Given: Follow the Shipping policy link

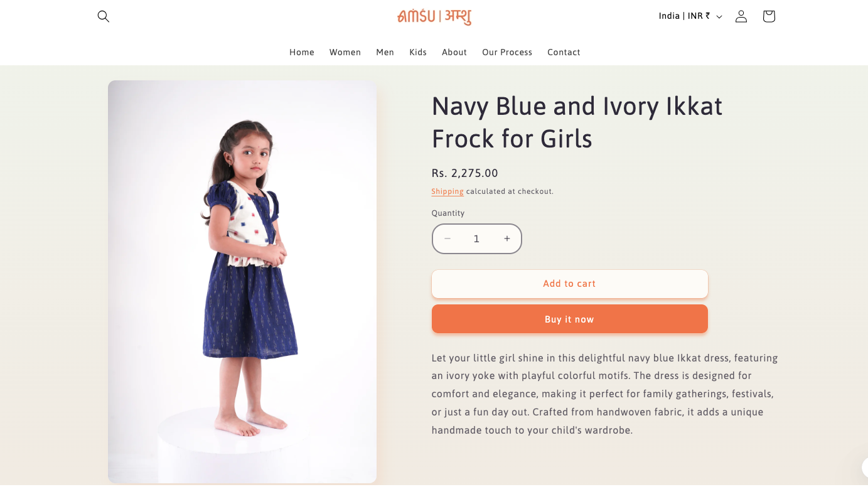Looking at the screenshot, I should coord(447,191).
